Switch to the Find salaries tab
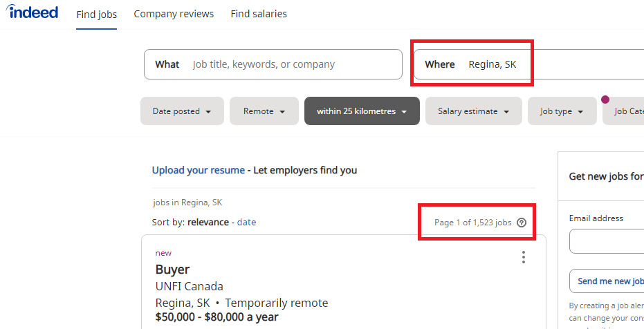 coord(259,14)
